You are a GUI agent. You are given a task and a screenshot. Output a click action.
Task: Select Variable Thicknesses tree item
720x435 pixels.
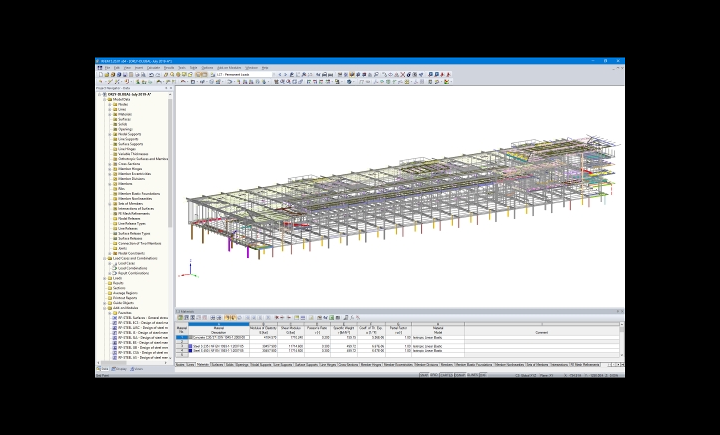click(x=133, y=154)
